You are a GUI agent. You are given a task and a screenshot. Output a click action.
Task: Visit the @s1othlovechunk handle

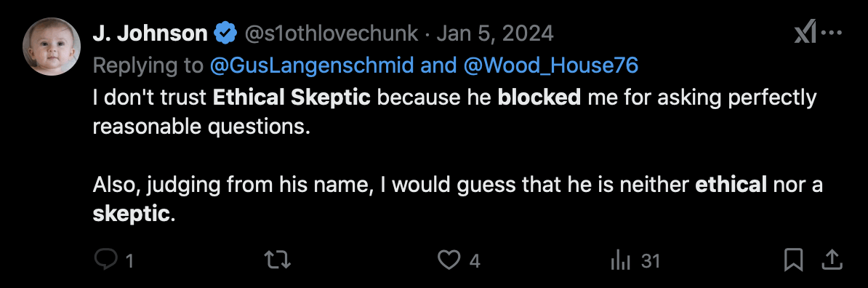(x=331, y=33)
